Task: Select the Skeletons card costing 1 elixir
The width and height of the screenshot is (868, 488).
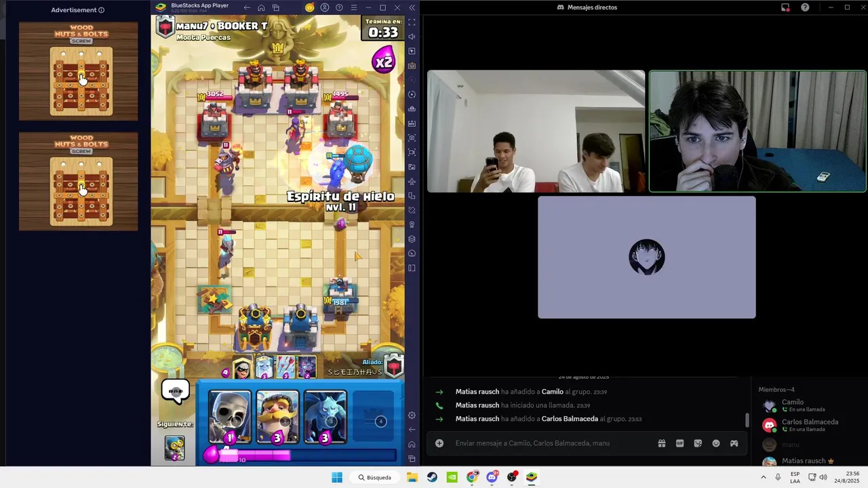Action: [229, 417]
